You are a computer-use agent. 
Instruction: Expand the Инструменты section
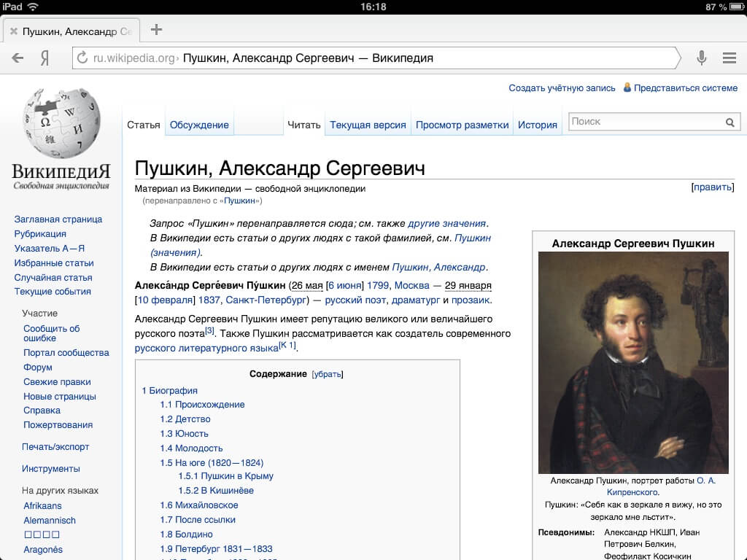click(51, 469)
